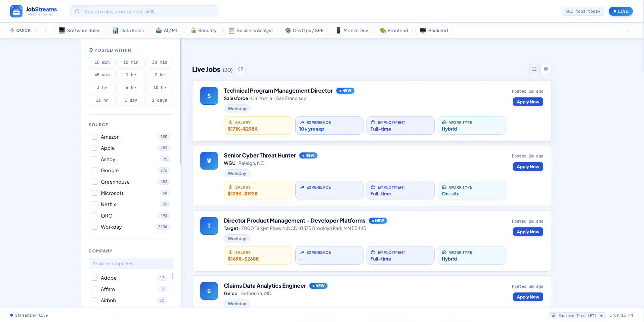Image resolution: width=644 pixels, height=322 pixels.
Task: Enable the Ashby source filter
Action: pos(95,159)
